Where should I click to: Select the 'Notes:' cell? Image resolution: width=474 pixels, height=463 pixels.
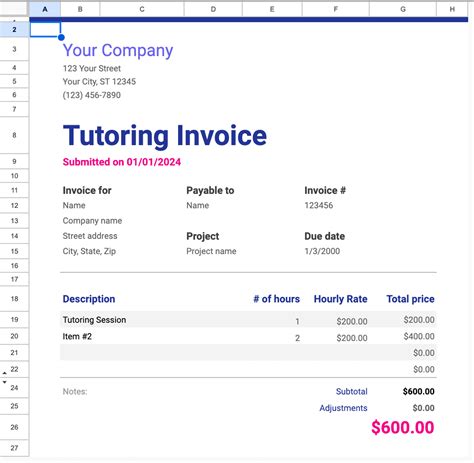tap(75, 392)
